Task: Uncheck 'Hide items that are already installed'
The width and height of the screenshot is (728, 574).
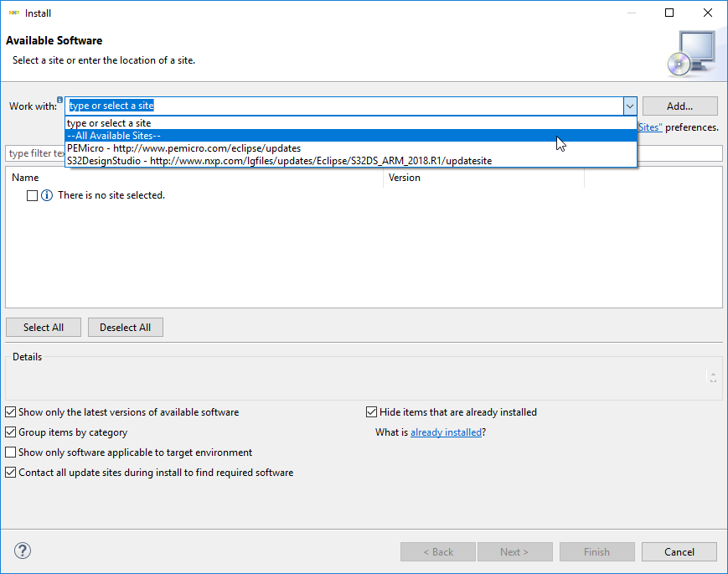Action: pos(372,412)
